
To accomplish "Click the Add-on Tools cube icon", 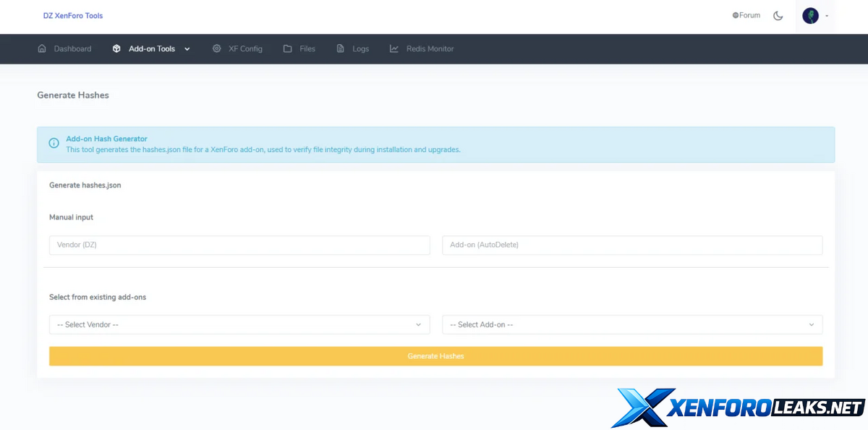I will (x=116, y=49).
